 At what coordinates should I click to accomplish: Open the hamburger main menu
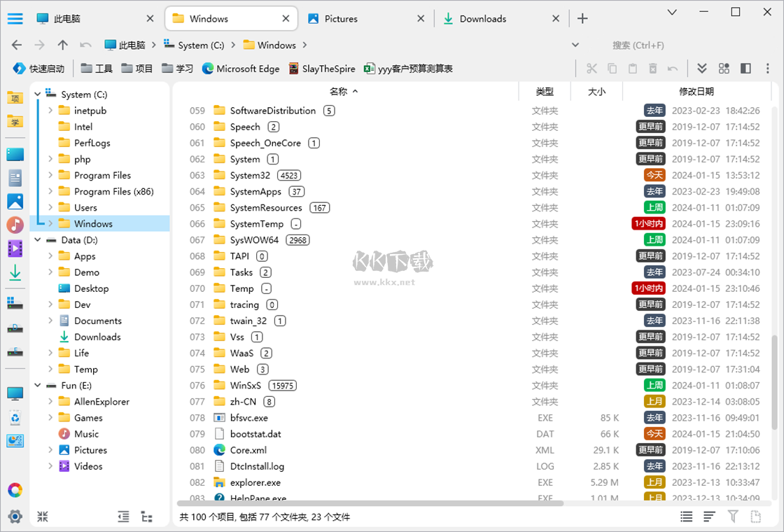15,19
